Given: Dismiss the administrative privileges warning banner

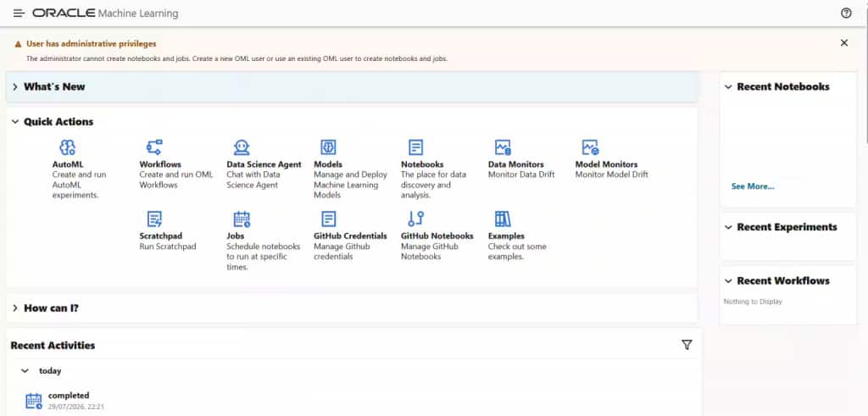Looking at the screenshot, I should [843, 42].
